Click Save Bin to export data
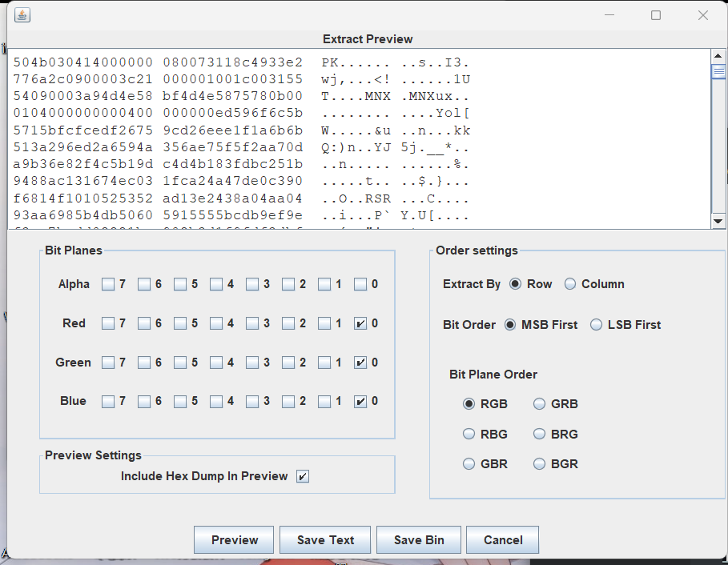 [x=418, y=540]
